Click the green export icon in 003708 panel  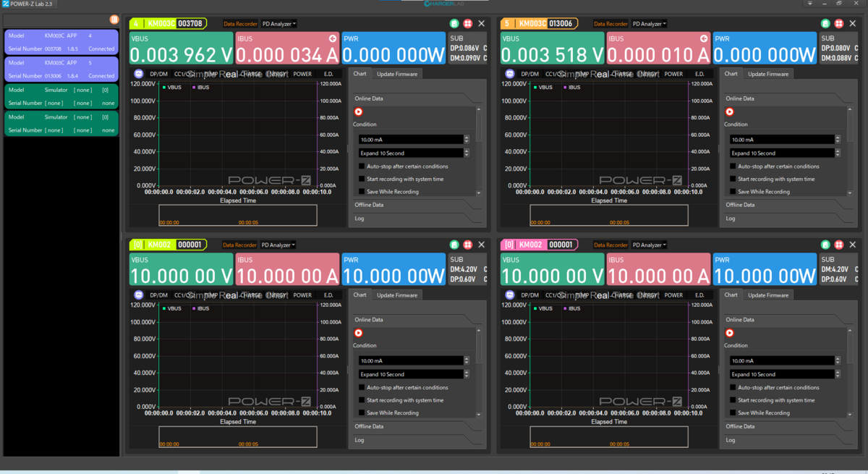[454, 23]
